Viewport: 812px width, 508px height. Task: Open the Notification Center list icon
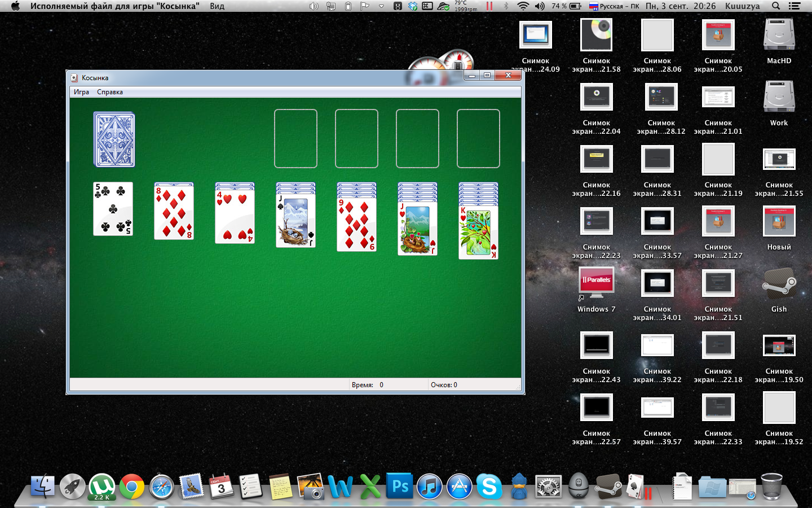click(x=795, y=6)
